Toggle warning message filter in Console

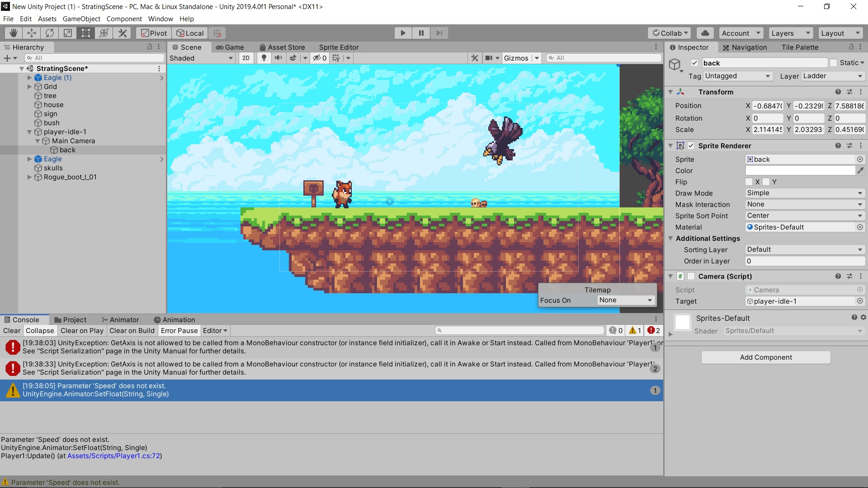[635, 330]
